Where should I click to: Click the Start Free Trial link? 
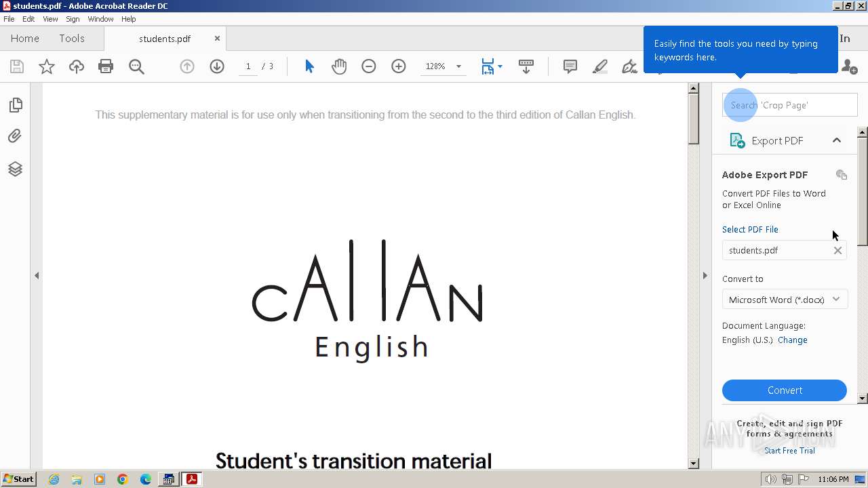[x=789, y=451]
